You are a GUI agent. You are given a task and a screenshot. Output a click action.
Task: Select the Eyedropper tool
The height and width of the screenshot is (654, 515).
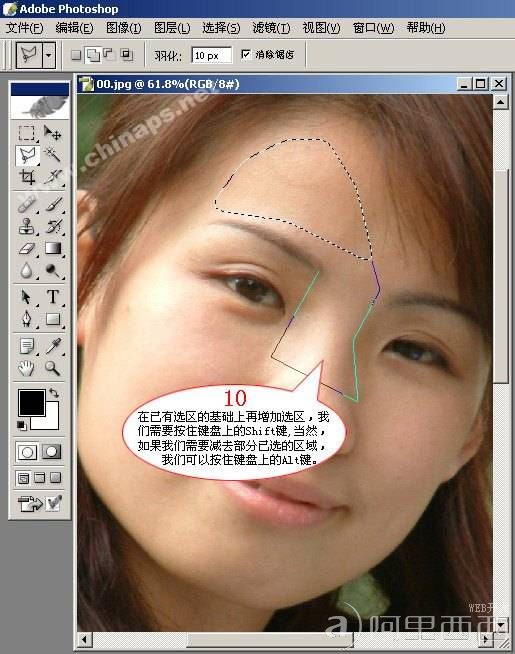coord(53,346)
